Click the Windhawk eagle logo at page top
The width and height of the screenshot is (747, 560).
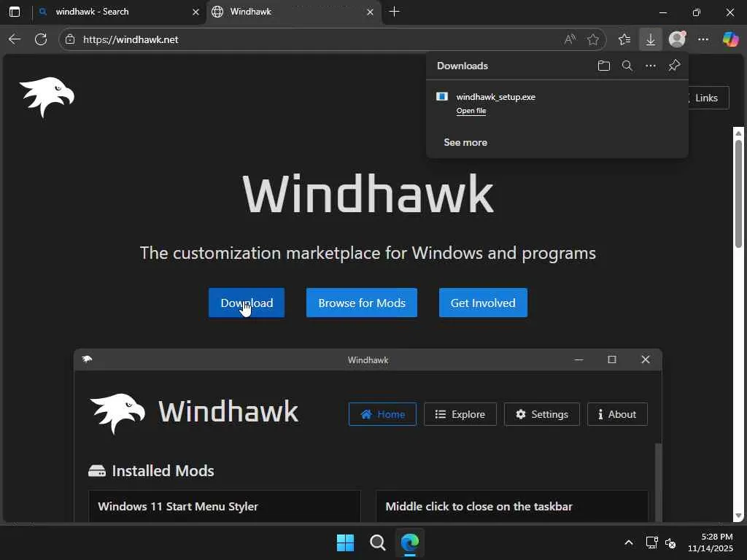(47, 97)
